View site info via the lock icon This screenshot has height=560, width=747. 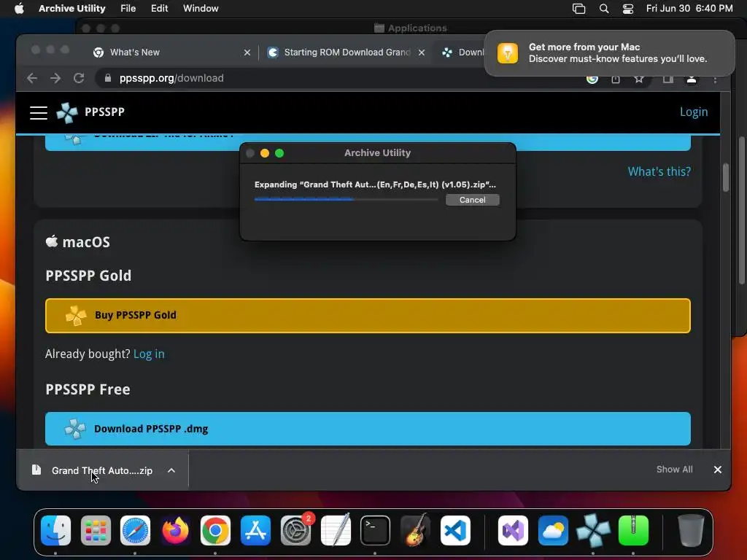[108, 78]
